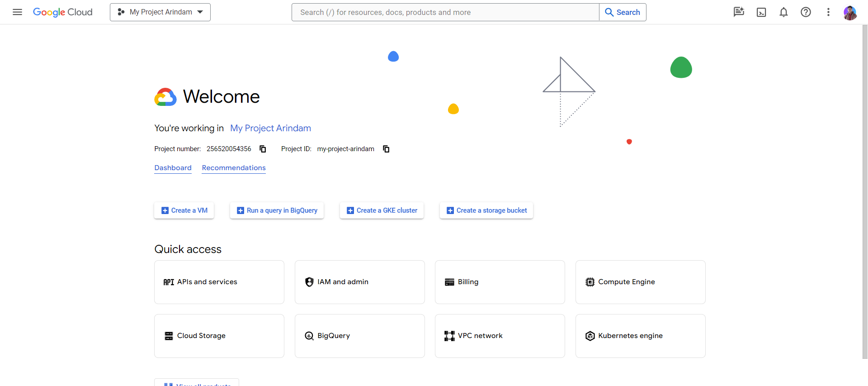Open Cloud Storage quick access card

(x=219, y=336)
